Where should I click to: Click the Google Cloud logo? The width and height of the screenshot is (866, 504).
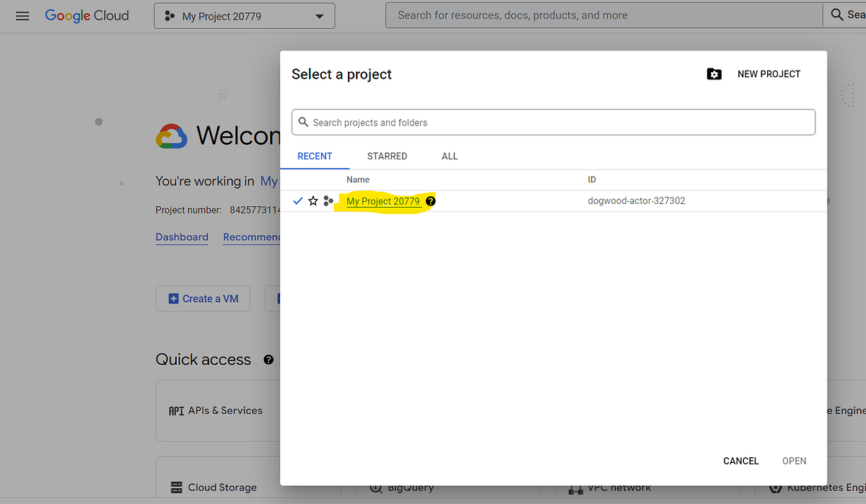(x=87, y=15)
